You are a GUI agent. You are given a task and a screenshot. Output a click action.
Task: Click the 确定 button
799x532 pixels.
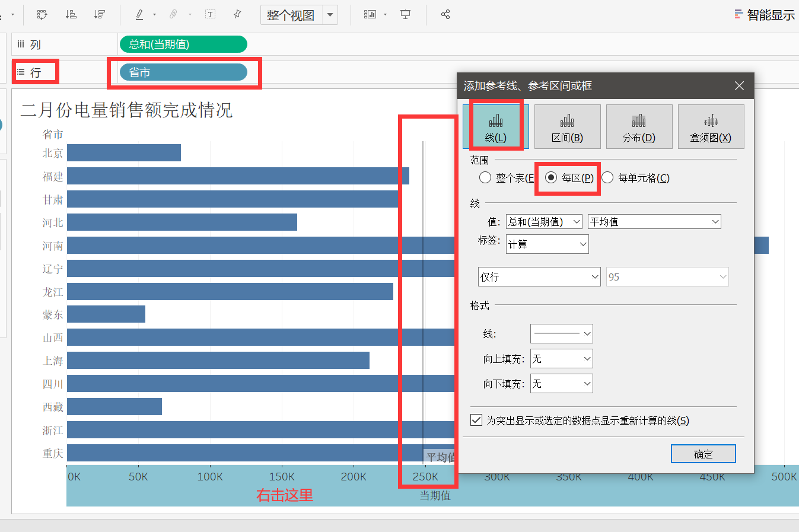(x=703, y=453)
